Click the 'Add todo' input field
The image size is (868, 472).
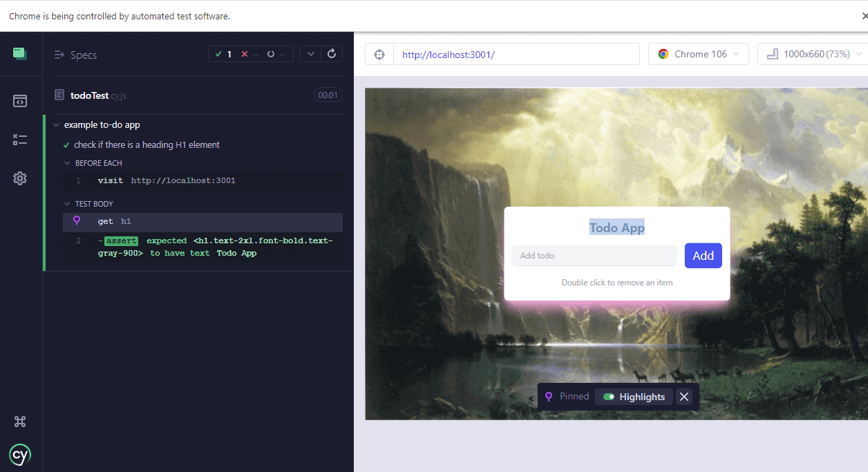tap(594, 256)
